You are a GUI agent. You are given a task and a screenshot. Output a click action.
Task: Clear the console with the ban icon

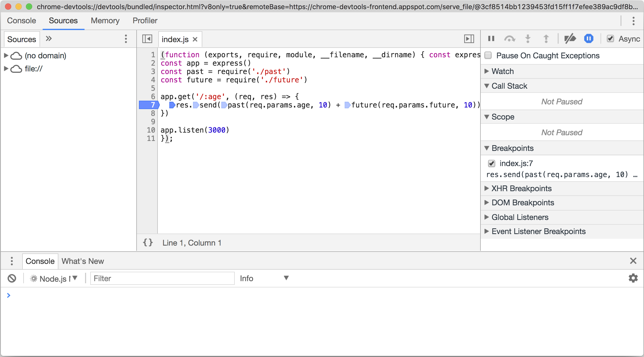(x=12, y=279)
